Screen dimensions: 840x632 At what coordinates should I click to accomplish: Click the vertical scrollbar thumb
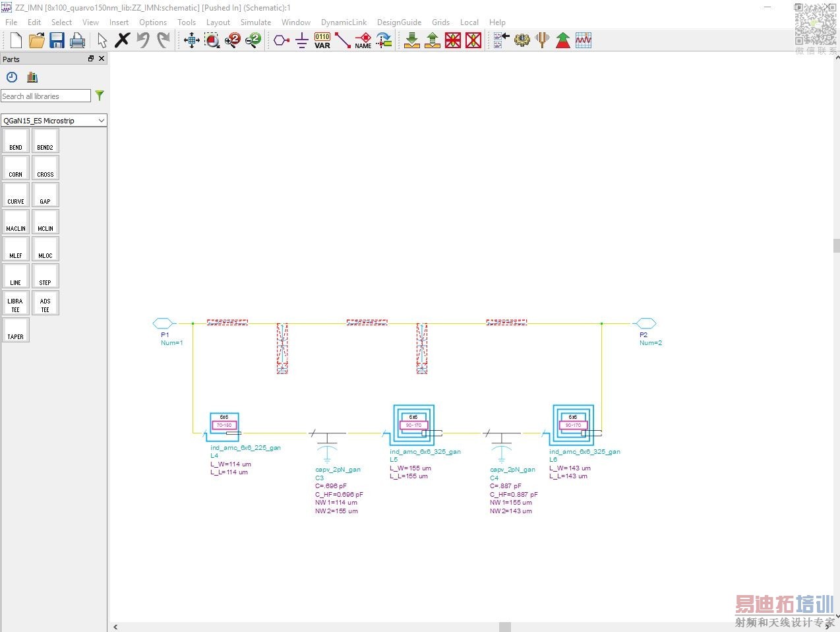(x=837, y=246)
